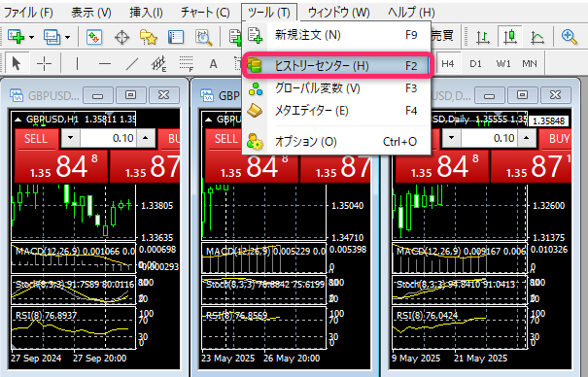
Task: Open the 表示 (V) menu
Action: 91,13
